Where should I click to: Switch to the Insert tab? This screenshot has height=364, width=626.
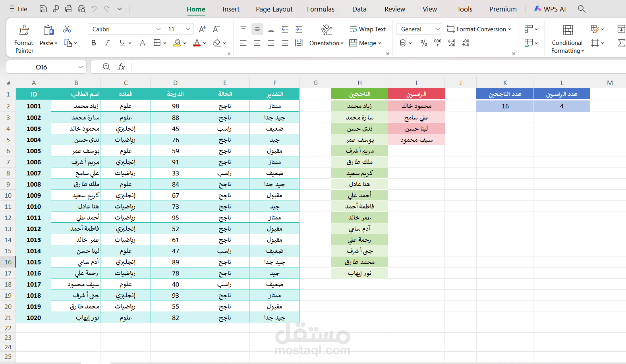click(x=231, y=9)
